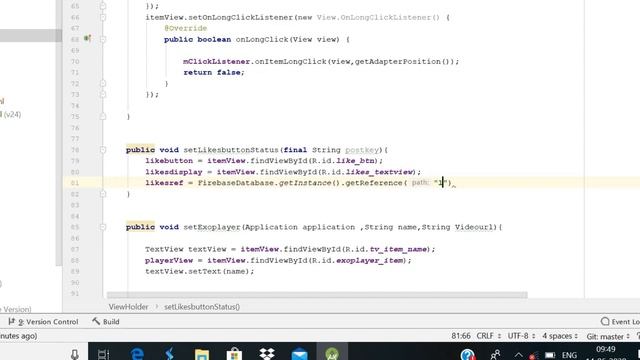Click the setLikesbuttonStatus() breadcrumb

click(202, 307)
